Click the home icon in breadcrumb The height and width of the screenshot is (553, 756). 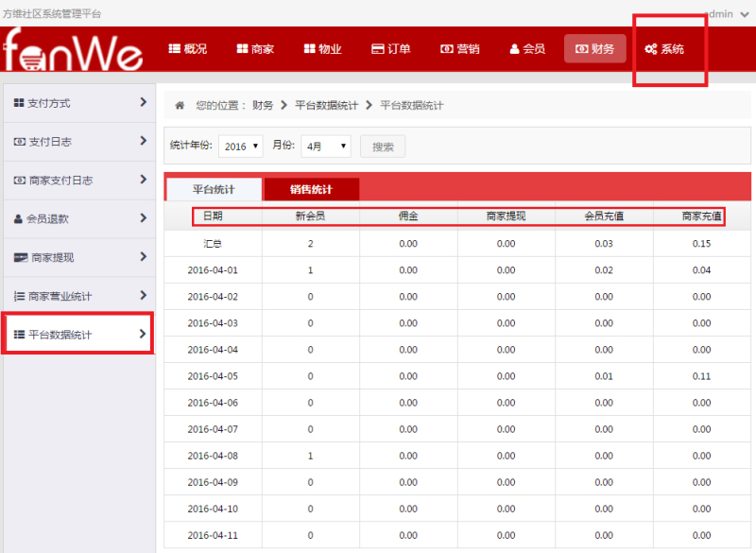[180, 105]
